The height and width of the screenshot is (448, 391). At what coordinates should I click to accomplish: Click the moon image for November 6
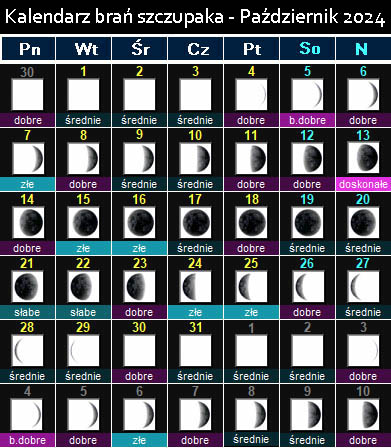coord(139,414)
